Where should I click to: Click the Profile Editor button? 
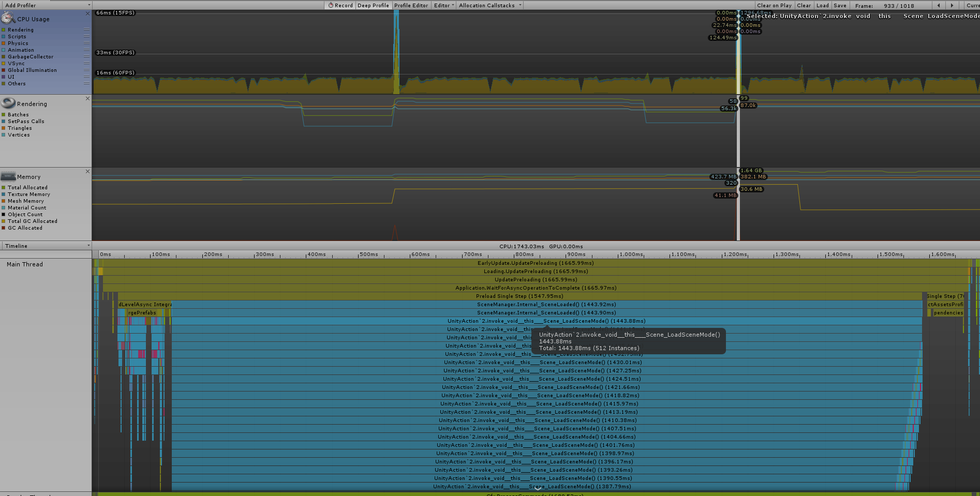[411, 5]
